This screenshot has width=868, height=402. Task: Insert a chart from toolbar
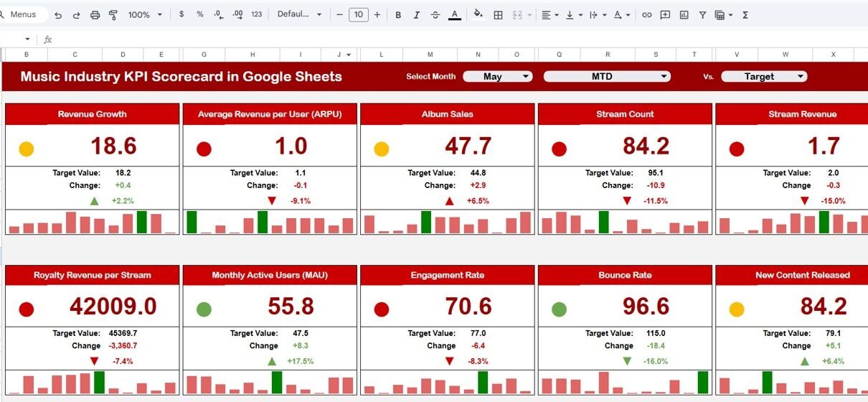tap(684, 14)
